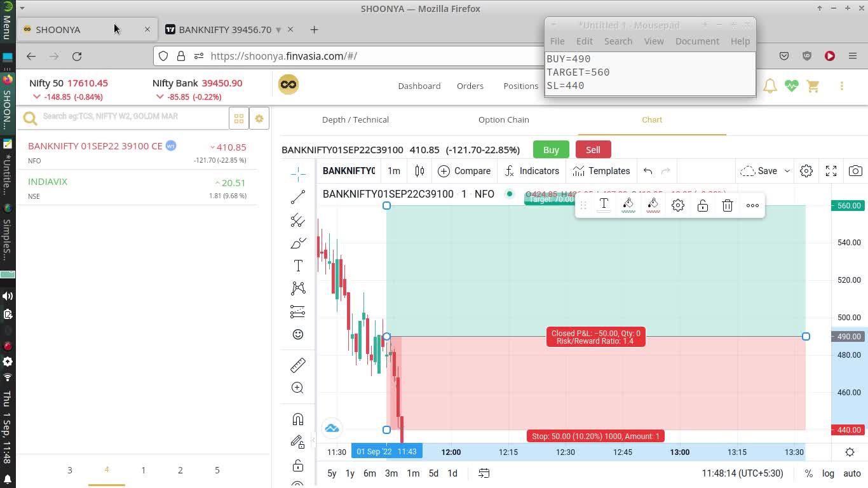Select the zoom in tool
This screenshot has width=868, height=488.
[x=298, y=388]
